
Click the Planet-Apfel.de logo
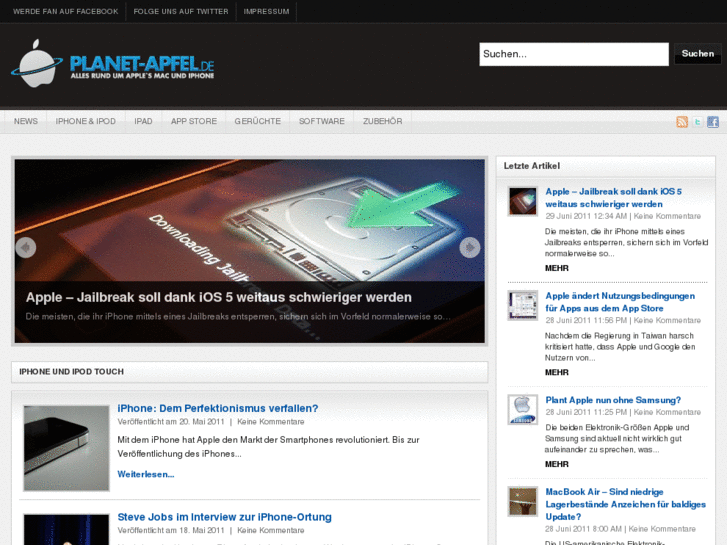(x=113, y=64)
